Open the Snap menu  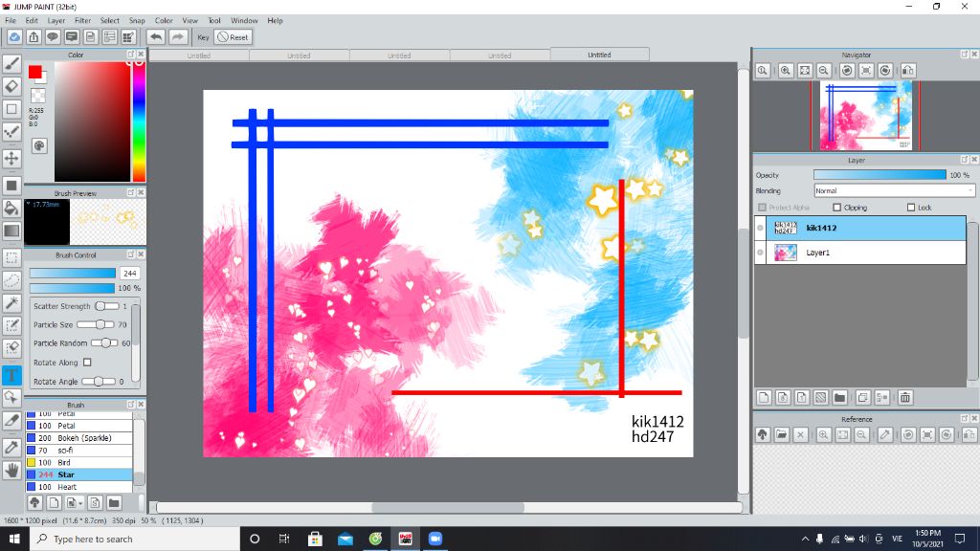[x=137, y=21]
